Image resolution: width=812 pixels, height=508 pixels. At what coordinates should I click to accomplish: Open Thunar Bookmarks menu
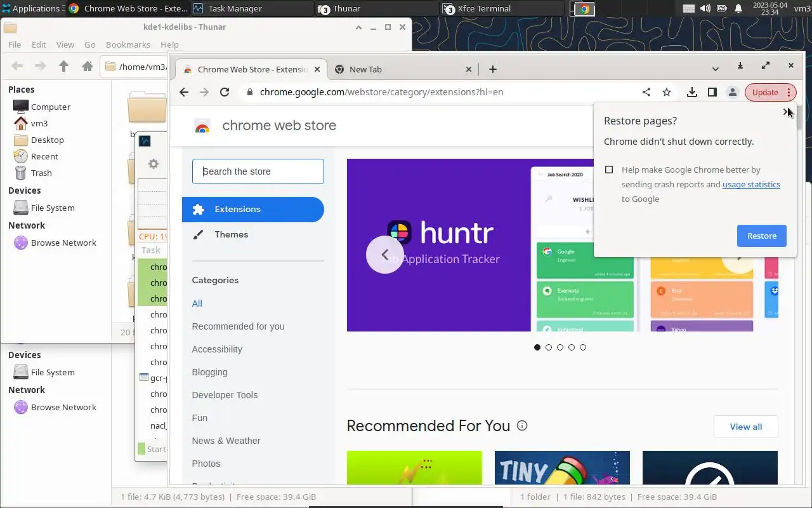coord(128,44)
